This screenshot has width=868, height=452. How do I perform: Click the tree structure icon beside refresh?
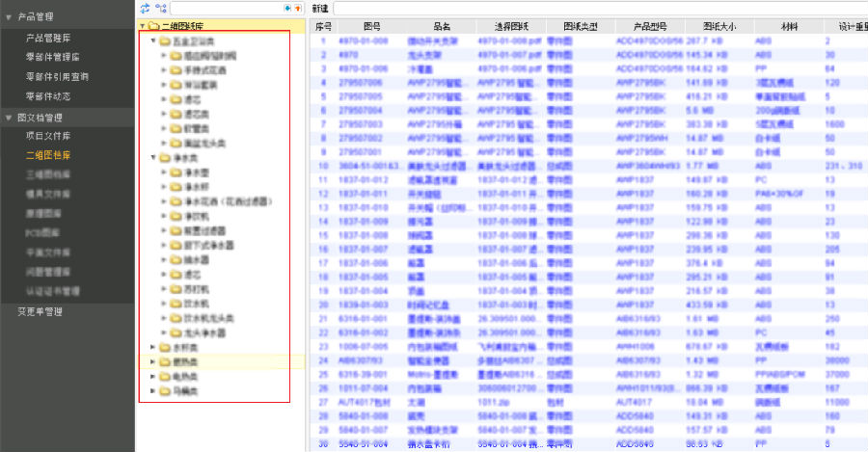(161, 8)
